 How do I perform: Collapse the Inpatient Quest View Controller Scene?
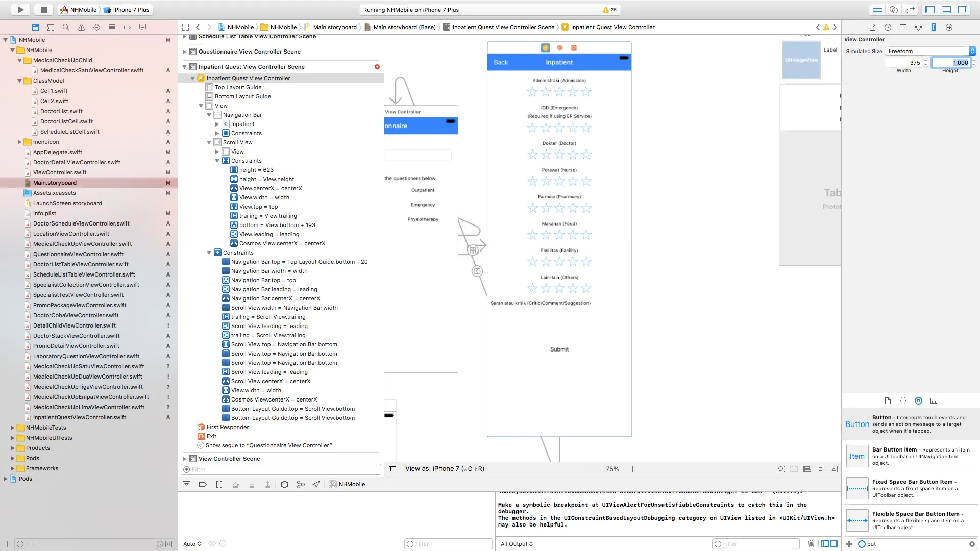click(185, 67)
